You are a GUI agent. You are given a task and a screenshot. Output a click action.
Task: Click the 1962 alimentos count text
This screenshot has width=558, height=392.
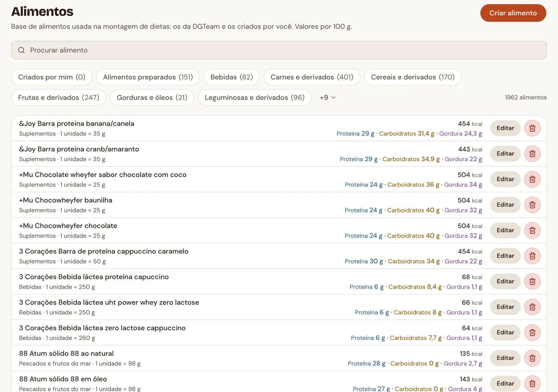[526, 98]
